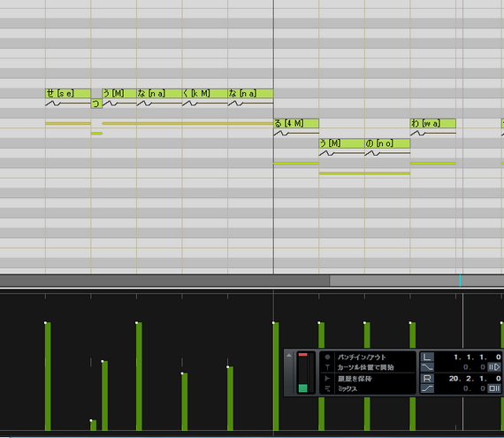504x438 pixels.
Task: Open the 履歴を保持 audio record mode menu
Action: (355, 379)
